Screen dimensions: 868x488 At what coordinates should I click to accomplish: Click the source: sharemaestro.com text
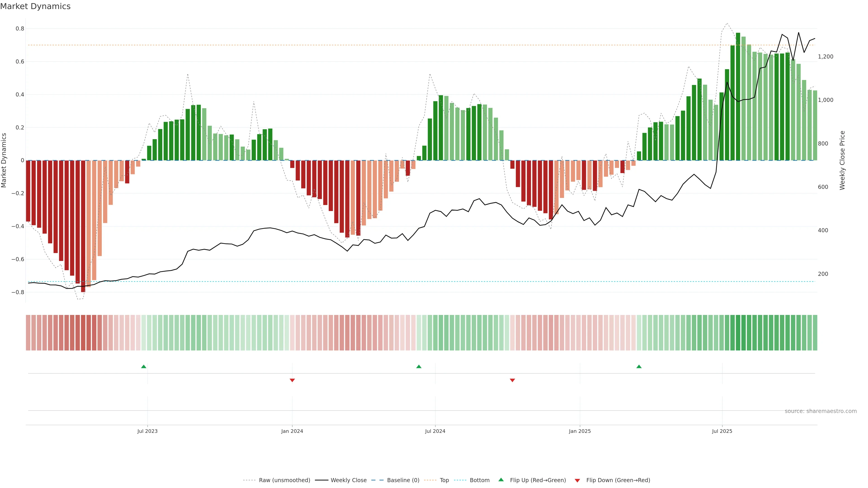click(x=821, y=411)
